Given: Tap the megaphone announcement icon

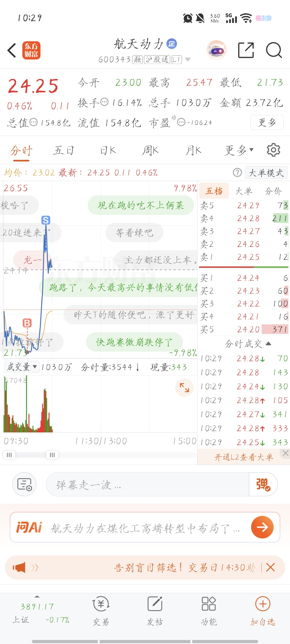Looking at the screenshot, I should tap(19, 567).
